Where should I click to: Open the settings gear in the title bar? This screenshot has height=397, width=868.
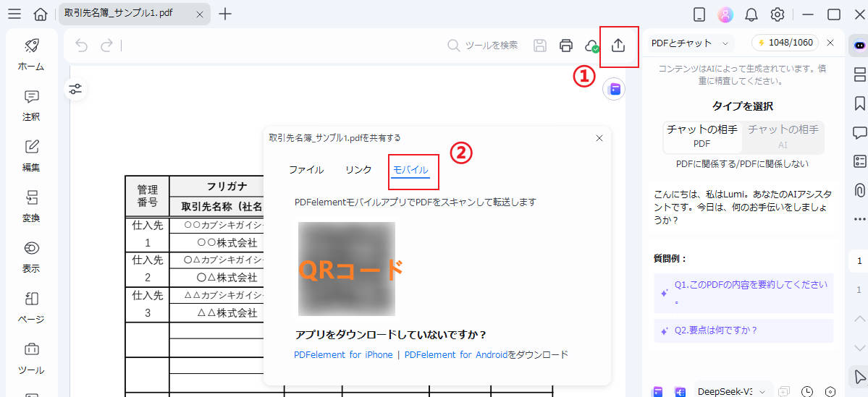tap(778, 14)
